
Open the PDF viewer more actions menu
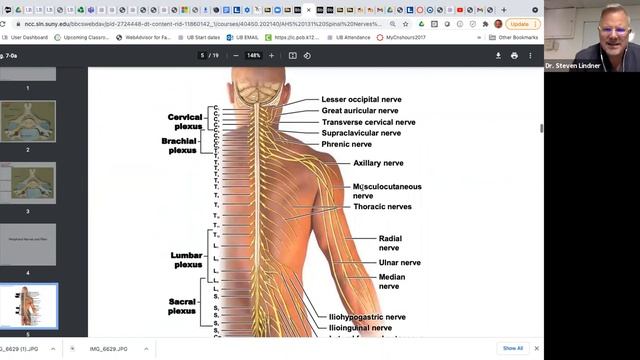click(x=530, y=56)
